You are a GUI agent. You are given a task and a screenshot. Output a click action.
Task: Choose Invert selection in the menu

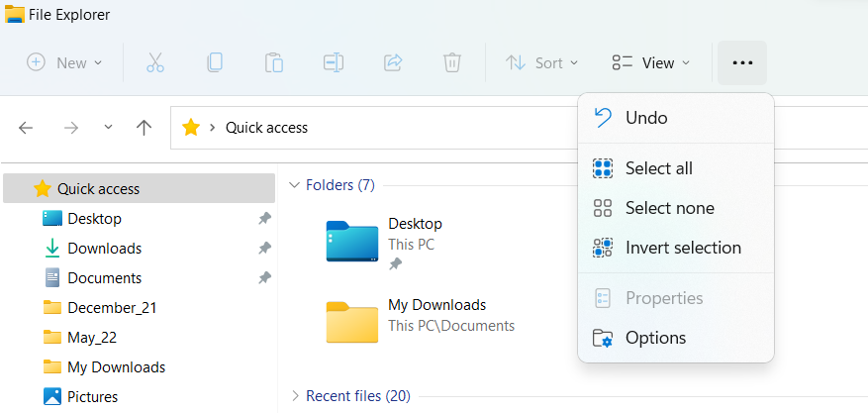pyautogui.click(x=682, y=248)
